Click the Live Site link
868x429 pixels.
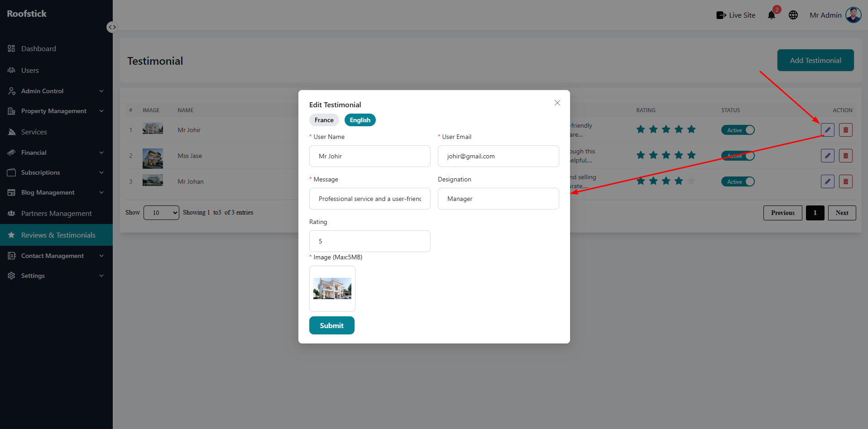tap(736, 15)
